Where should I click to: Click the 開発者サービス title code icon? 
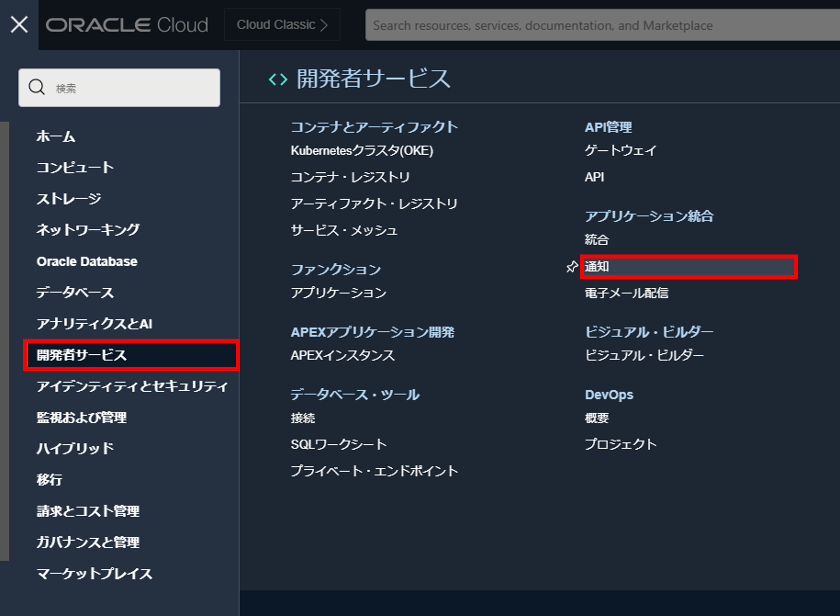278,79
